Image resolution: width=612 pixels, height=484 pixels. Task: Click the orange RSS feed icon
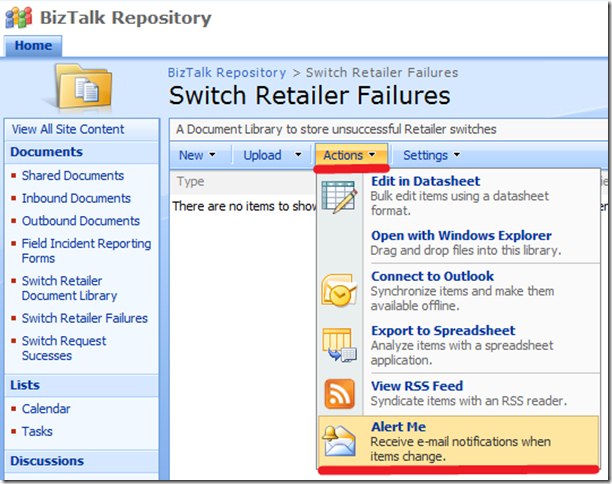(340, 395)
